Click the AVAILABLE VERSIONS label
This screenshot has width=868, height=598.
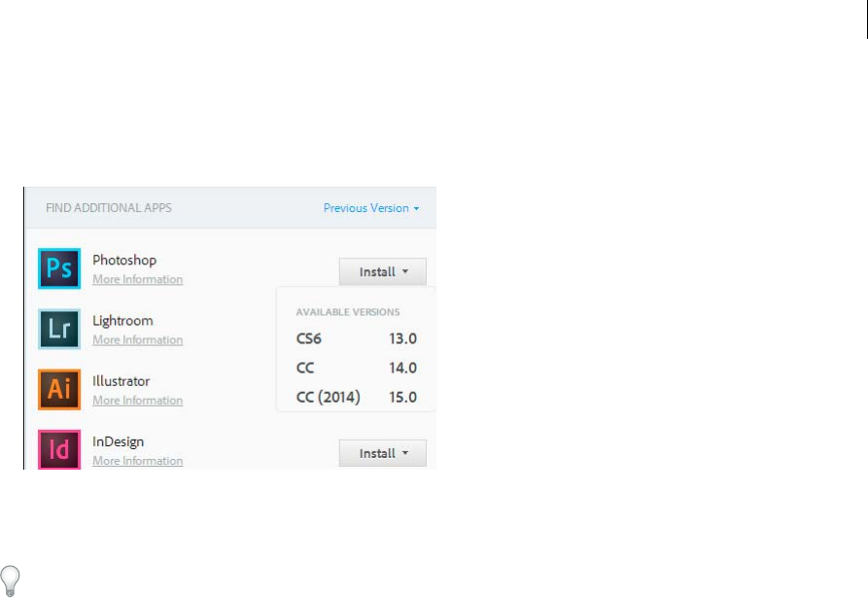348,312
